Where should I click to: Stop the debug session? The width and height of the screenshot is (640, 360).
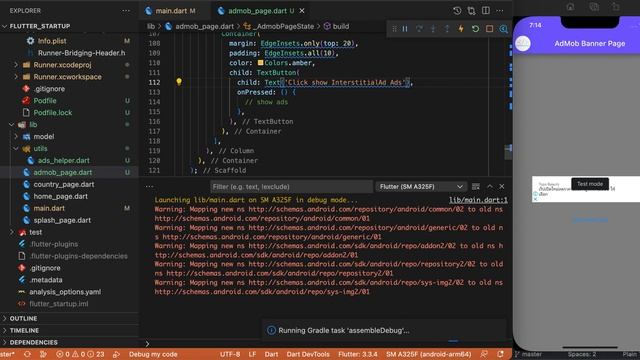click(489, 29)
